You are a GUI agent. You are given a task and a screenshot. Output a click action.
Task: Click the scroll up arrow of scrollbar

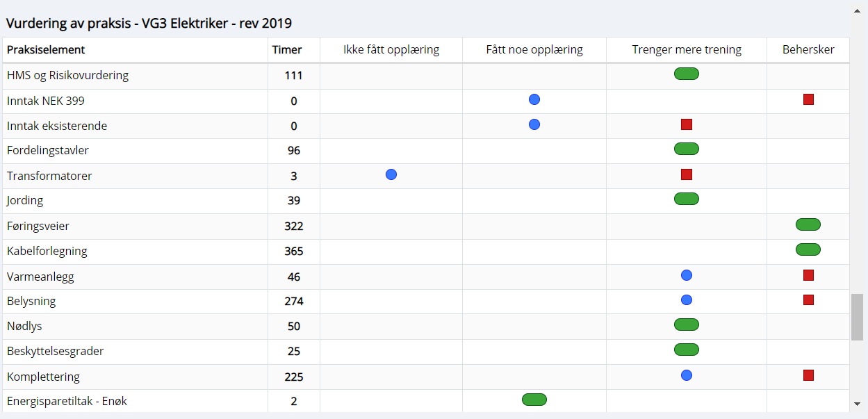(x=858, y=11)
